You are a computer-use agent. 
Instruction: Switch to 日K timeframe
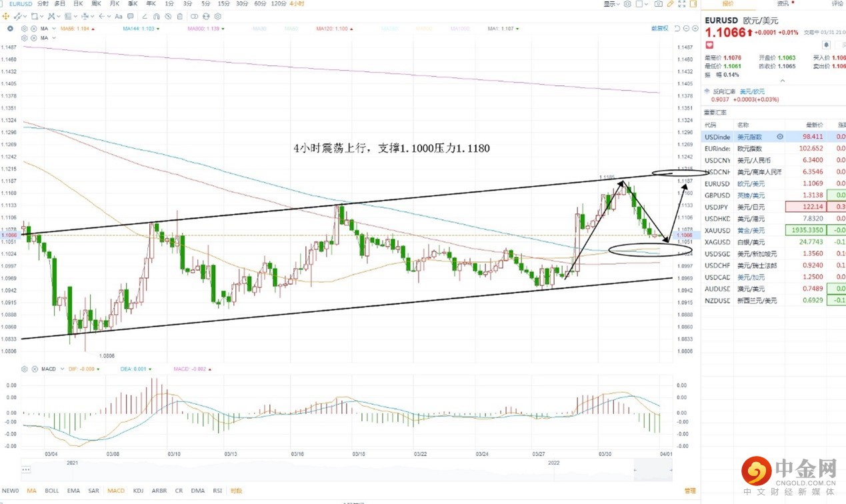coord(78,4)
